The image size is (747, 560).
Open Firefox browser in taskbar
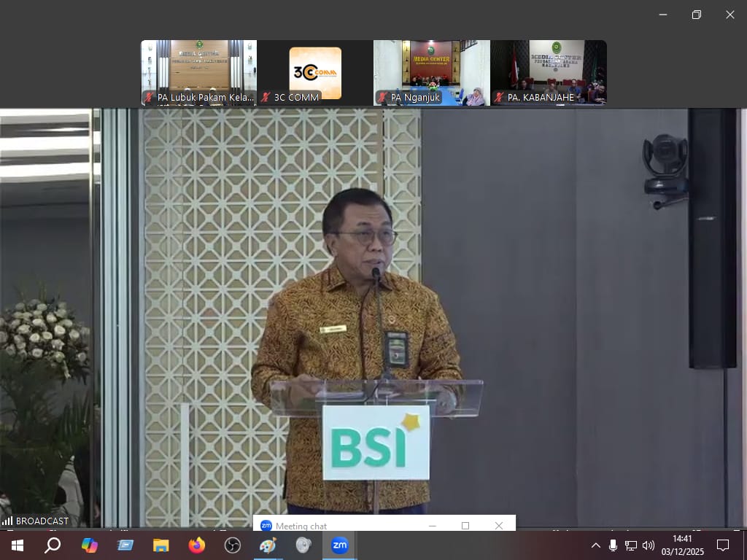pos(196,545)
